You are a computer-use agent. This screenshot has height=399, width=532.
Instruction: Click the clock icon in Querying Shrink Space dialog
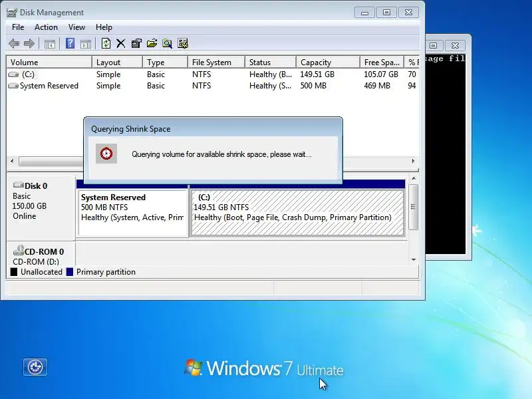coord(106,154)
